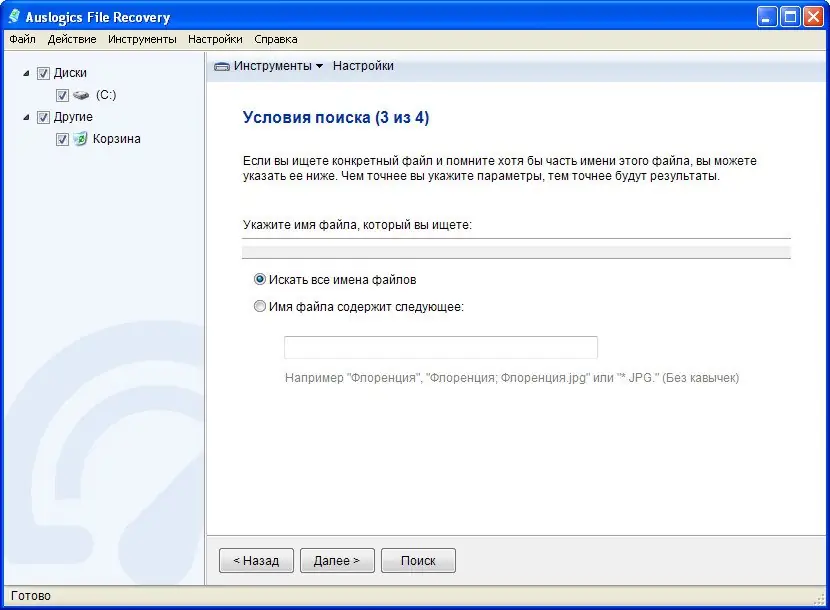Screen dimensions: 830x610
Task: Collapse the Другие tree node
Action: tap(26, 117)
